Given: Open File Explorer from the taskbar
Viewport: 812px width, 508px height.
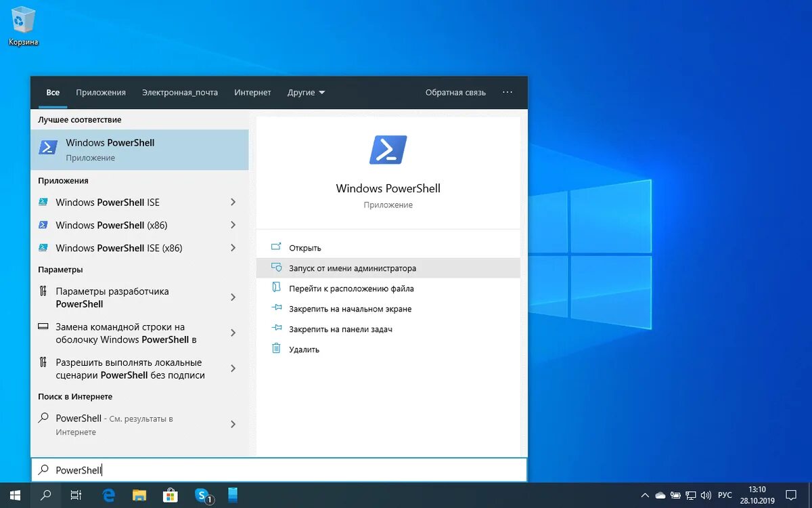Looking at the screenshot, I should (x=139, y=496).
